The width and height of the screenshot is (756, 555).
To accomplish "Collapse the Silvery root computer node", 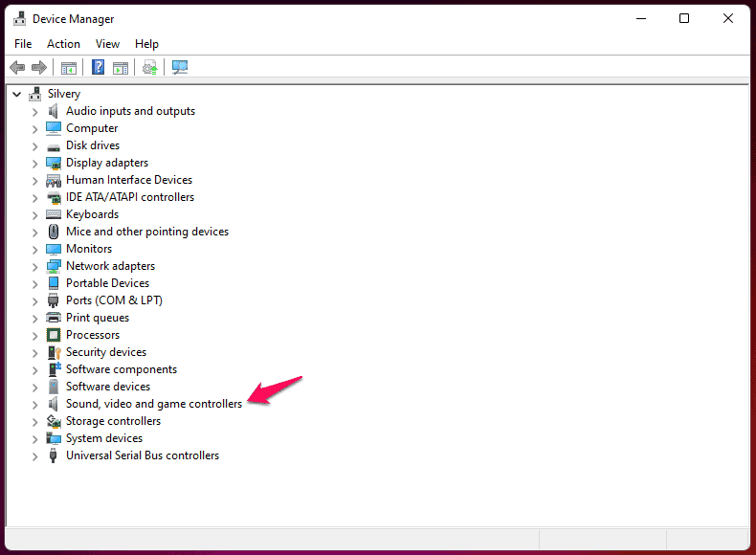I will pos(16,94).
